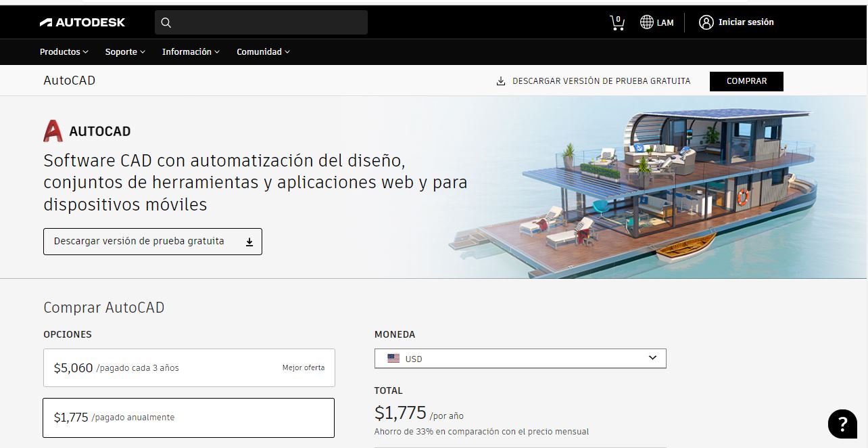Viewport: 868px width, 448px height.
Task: Expand the Información menu
Action: [191, 51]
